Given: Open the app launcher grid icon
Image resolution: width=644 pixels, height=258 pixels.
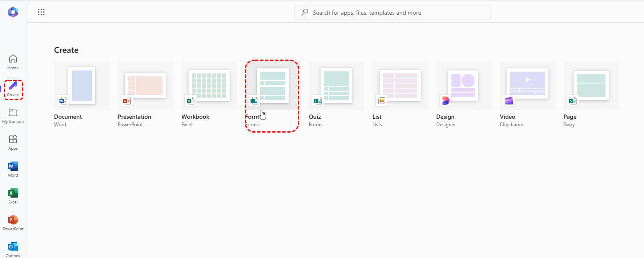Looking at the screenshot, I should pos(41,12).
